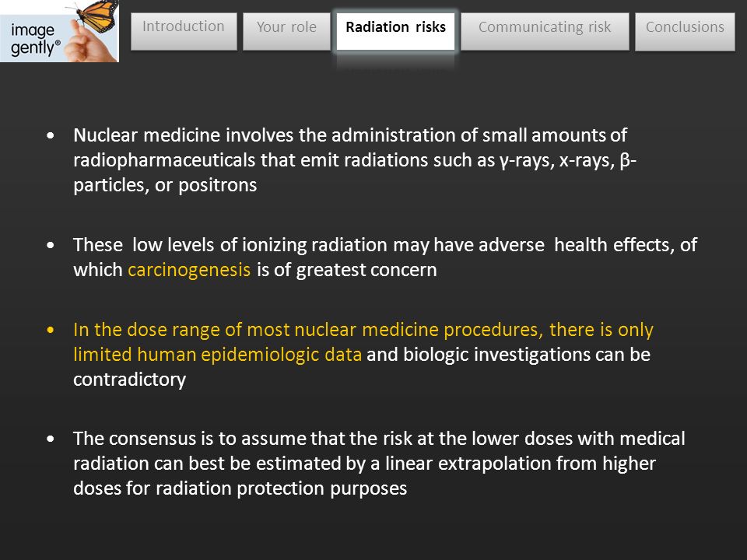747x560 pixels.
Task: Open the Conclusions tab
Action: point(685,31)
